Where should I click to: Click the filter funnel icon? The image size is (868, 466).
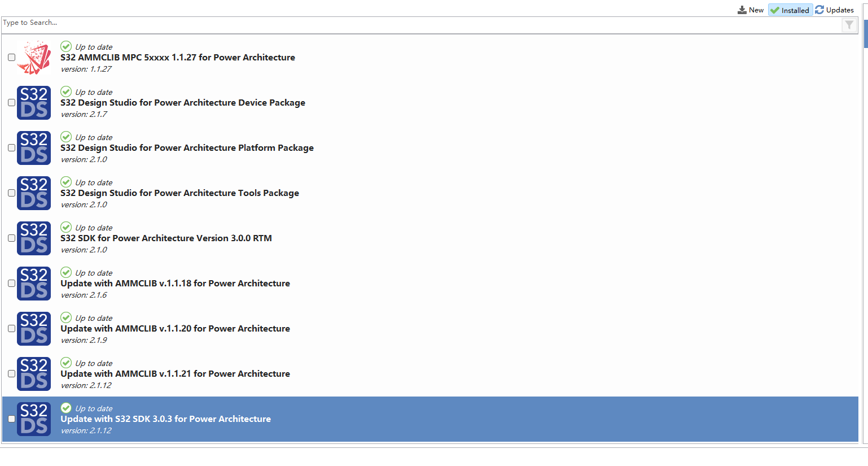[849, 25]
